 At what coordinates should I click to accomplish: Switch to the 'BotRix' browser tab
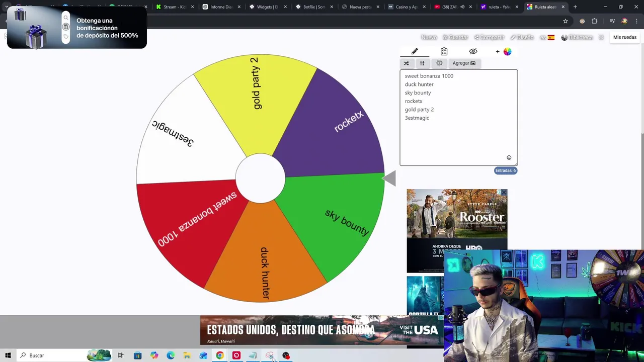tap(313, 7)
